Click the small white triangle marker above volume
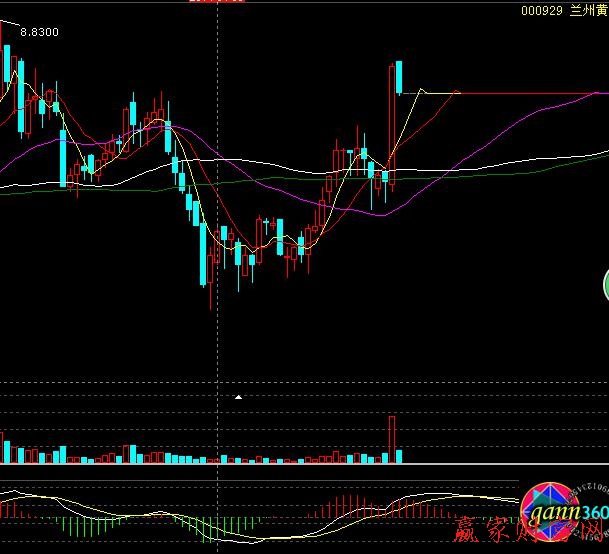The image size is (609, 554). click(x=238, y=397)
